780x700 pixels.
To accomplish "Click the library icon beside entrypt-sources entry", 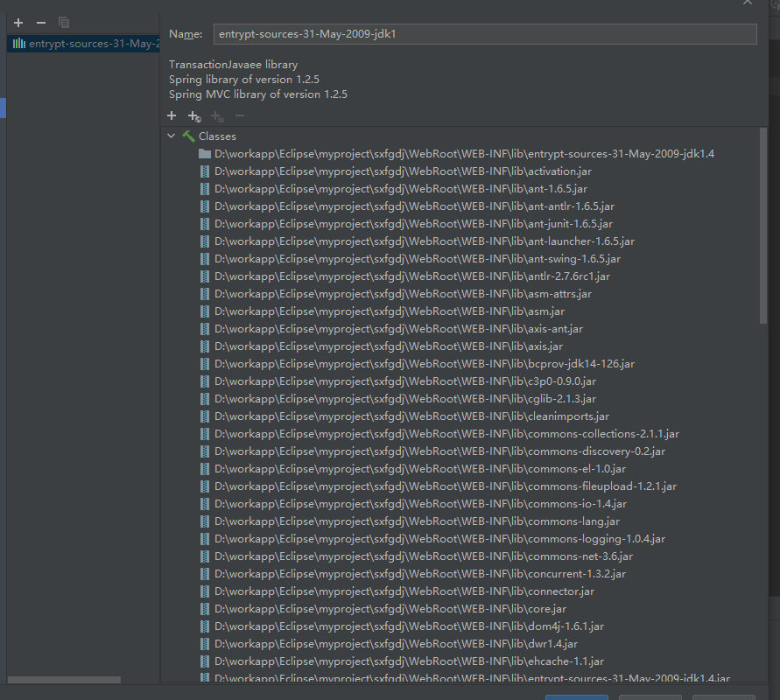I will pos(19,43).
